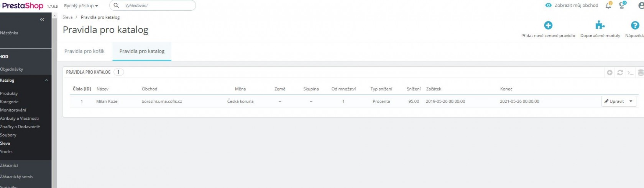This screenshot has height=188, width=644.
Task: Sort by Číslo [ID] column header
Action: coord(82,89)
